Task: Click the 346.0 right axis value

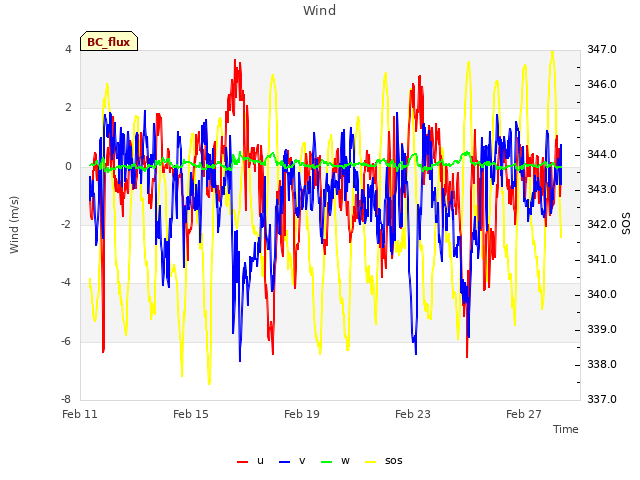Action: [x=602, y=84]
